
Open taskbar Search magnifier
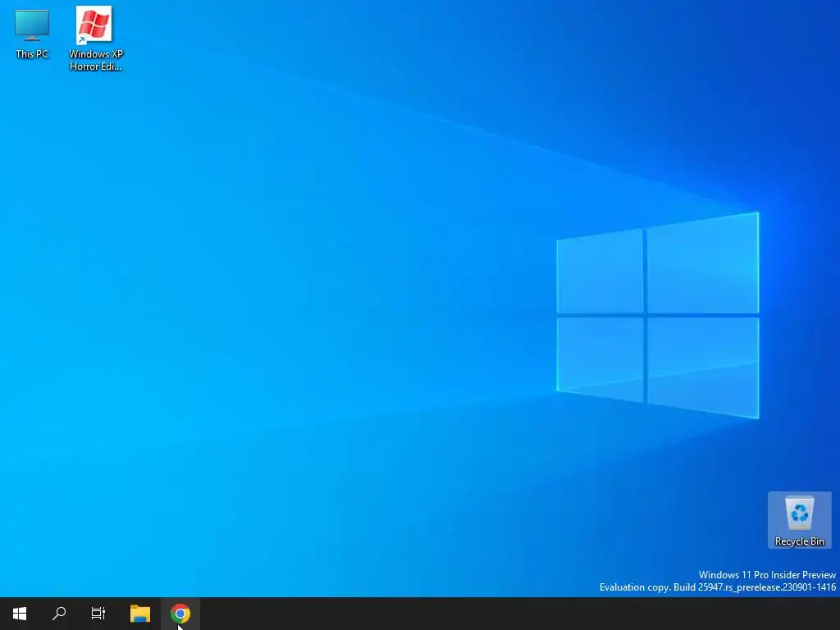point(59,614)
